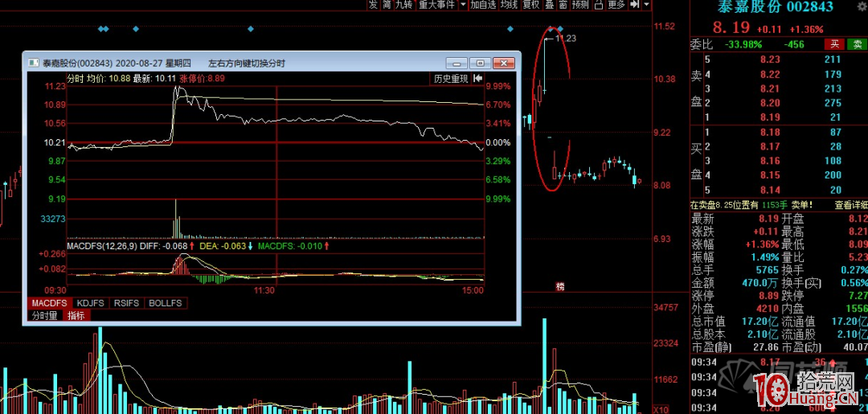Click the buy level 5 price 8.14

[x=770, y=190]
